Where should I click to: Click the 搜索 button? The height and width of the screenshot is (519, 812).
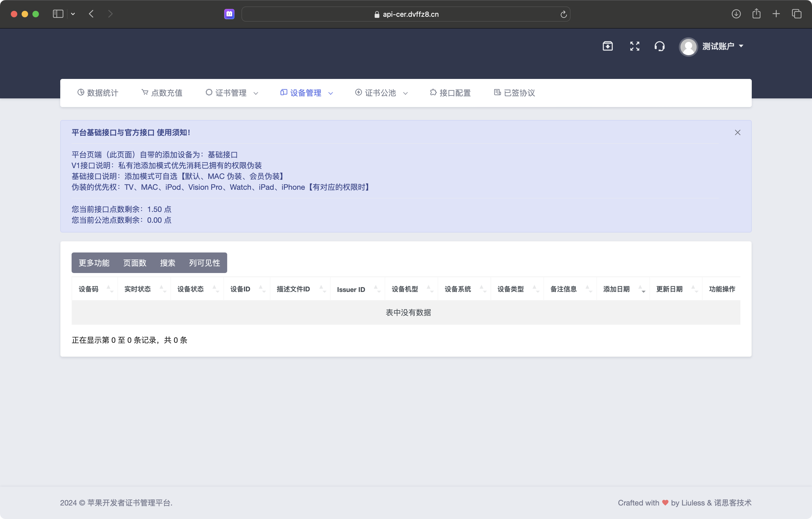point(167,263)
